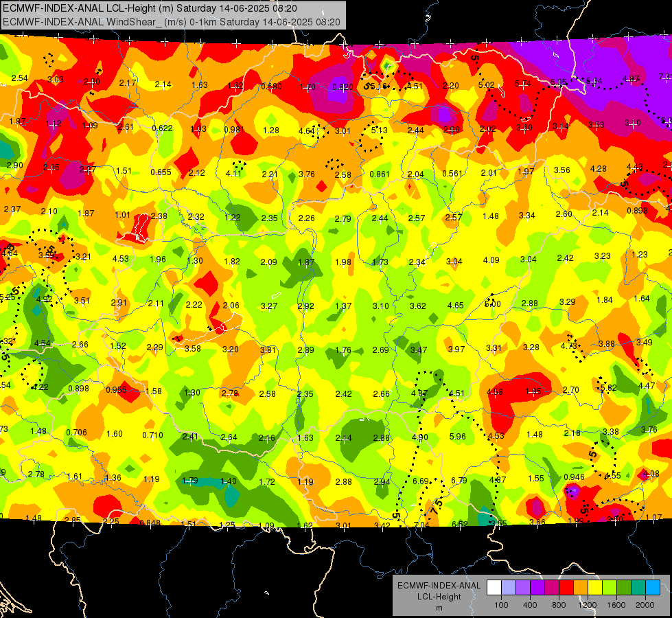The image size is (672, 618).
Task: Click wind shear value 6.52
Action: point(460,524)
